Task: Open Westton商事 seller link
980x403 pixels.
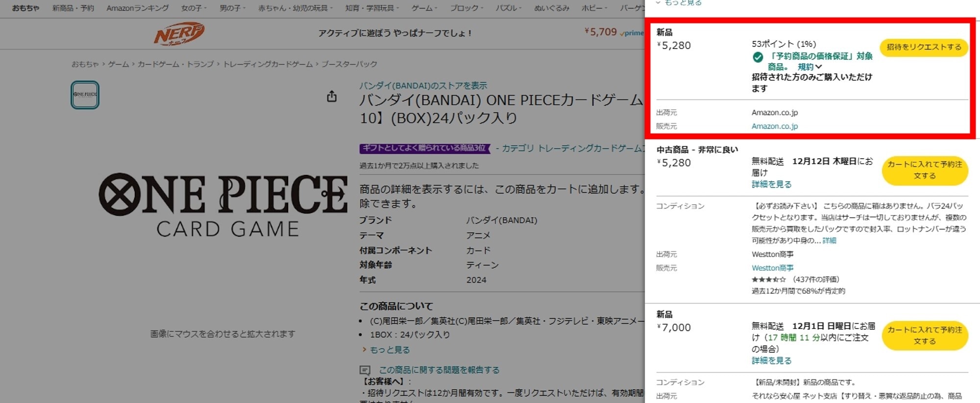Action: click(773, 268)
